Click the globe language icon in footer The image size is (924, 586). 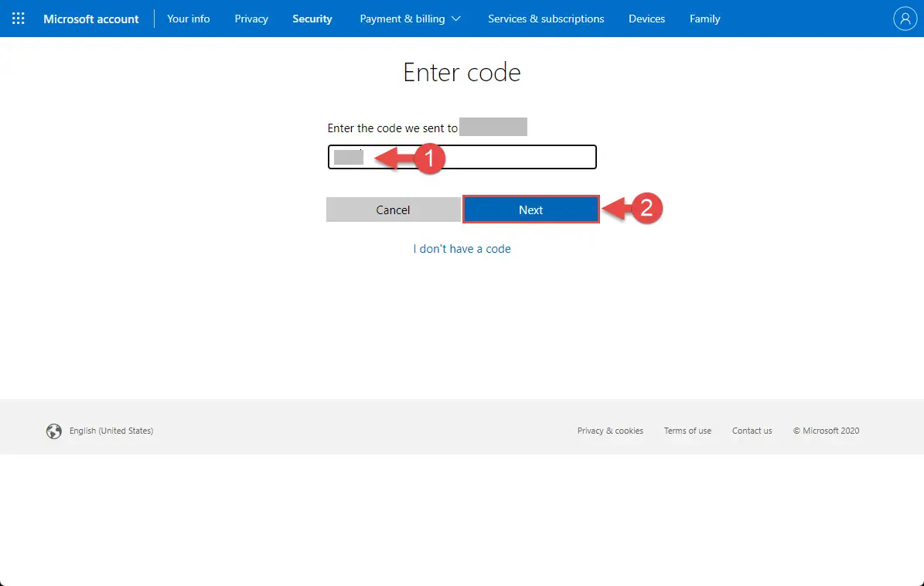pyautogui.click(x=53, y=431)
